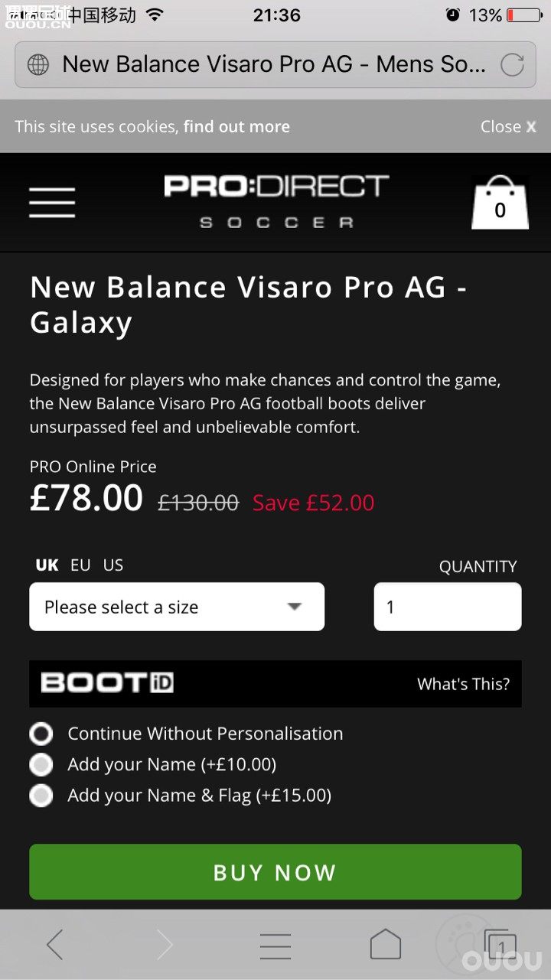Open the What's This? link next to BOOT iD
Screen dimensions: 551x980
[x=463, y=683]
